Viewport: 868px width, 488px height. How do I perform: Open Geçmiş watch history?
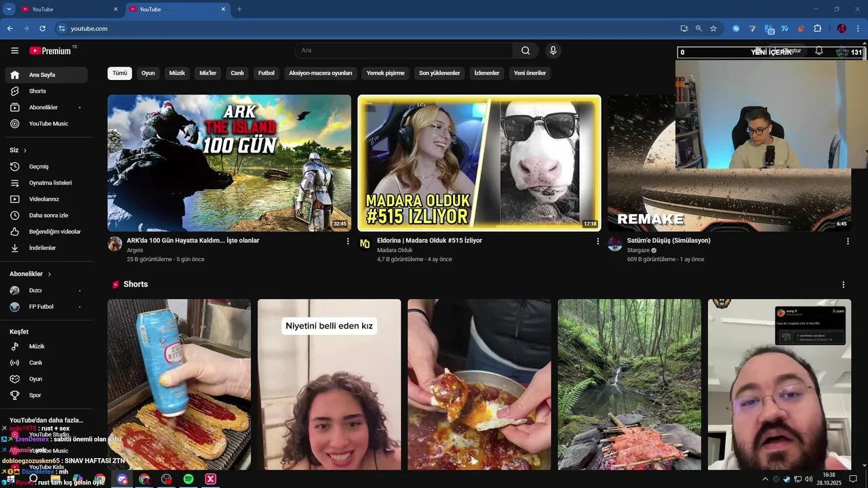tap(46, 167)
